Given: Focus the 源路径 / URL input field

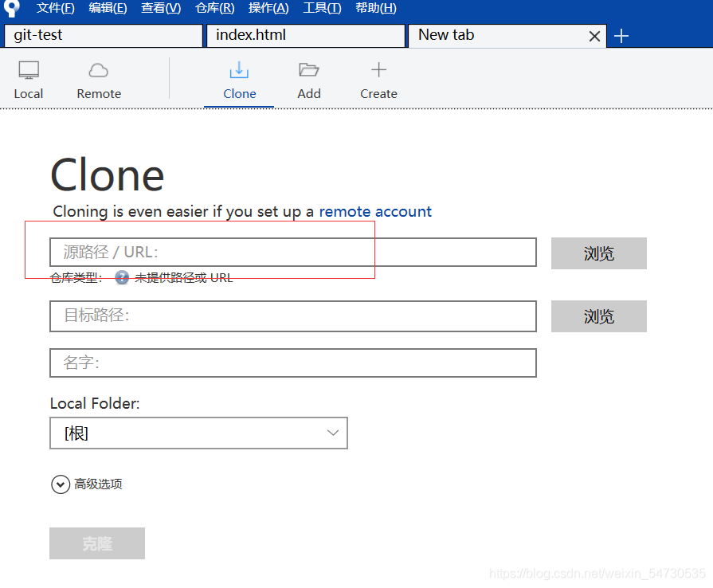Looking at the screenshot, I should 293,252.
